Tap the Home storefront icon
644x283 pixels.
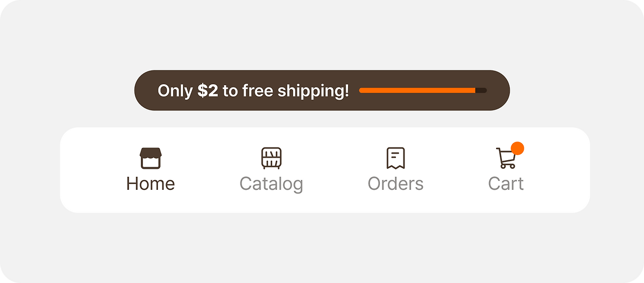click(150, 158)
